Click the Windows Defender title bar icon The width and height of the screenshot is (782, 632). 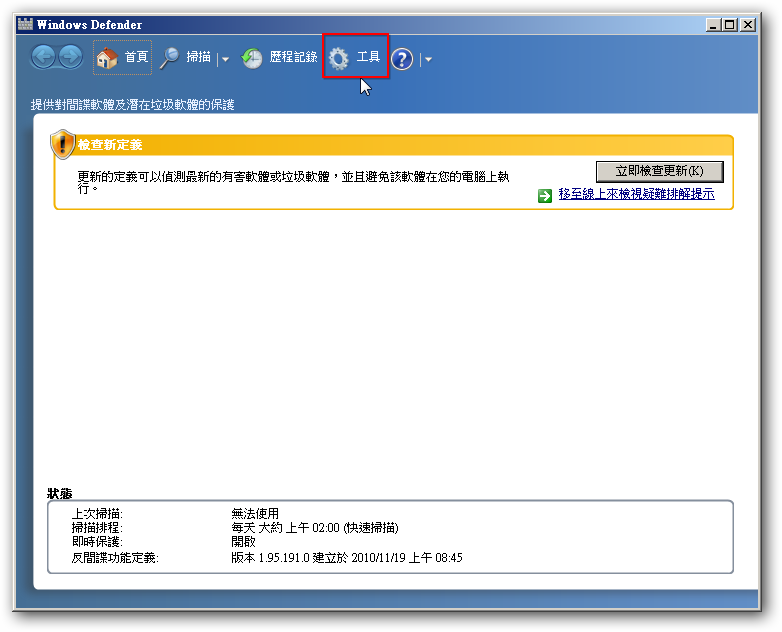pos(24,24)
